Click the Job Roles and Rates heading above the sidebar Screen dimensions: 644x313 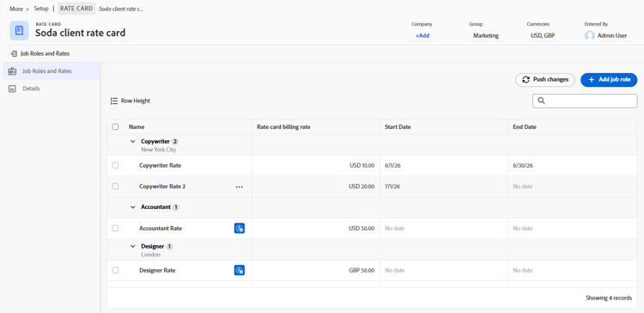pyautogui.click(x=46, y=53)
